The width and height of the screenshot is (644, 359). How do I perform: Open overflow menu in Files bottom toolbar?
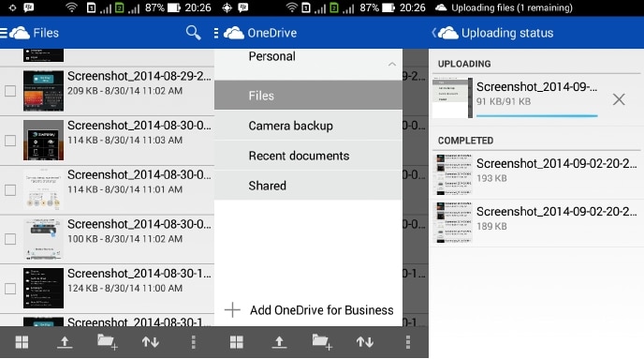pos(194,342)
